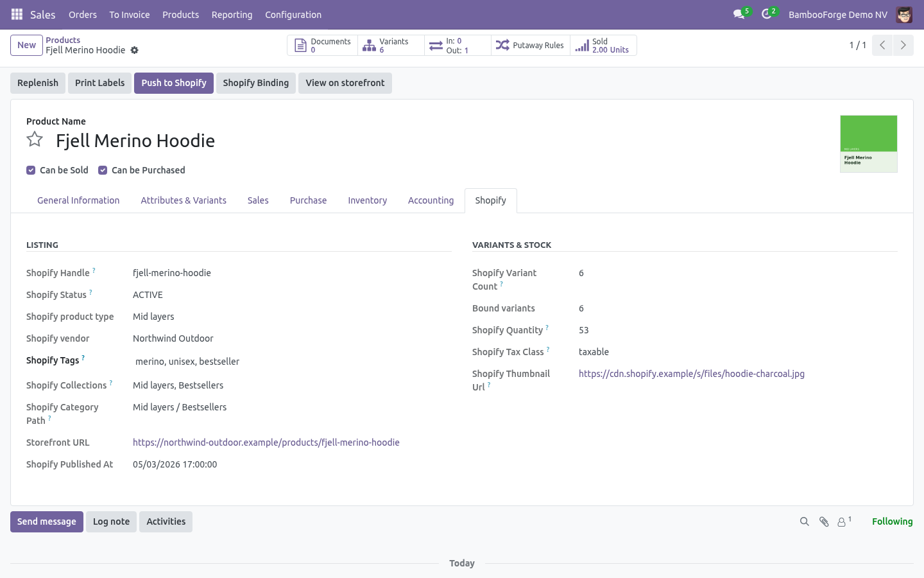This screenshot has width=924, height=578.
Task: Click the Replenish button
Action: (x=38, y=83)
